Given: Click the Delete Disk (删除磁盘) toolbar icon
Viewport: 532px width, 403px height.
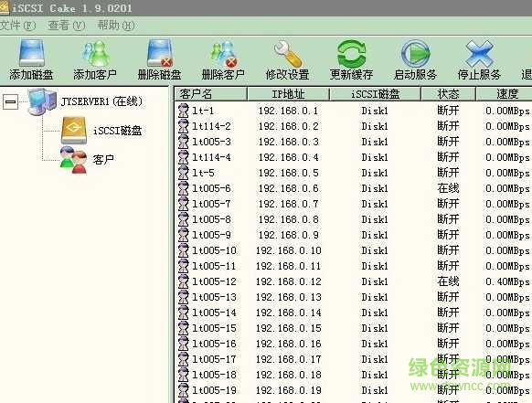Looking at the screenshot, I should pyautogui.click(x=159, y=53).
